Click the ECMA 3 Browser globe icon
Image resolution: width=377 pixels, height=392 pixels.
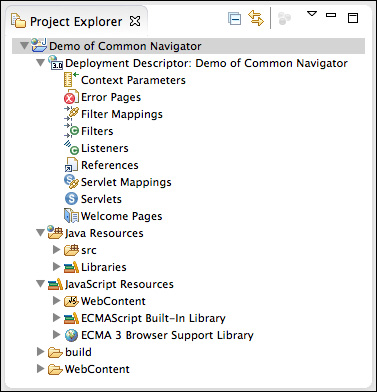pos(71,335)
